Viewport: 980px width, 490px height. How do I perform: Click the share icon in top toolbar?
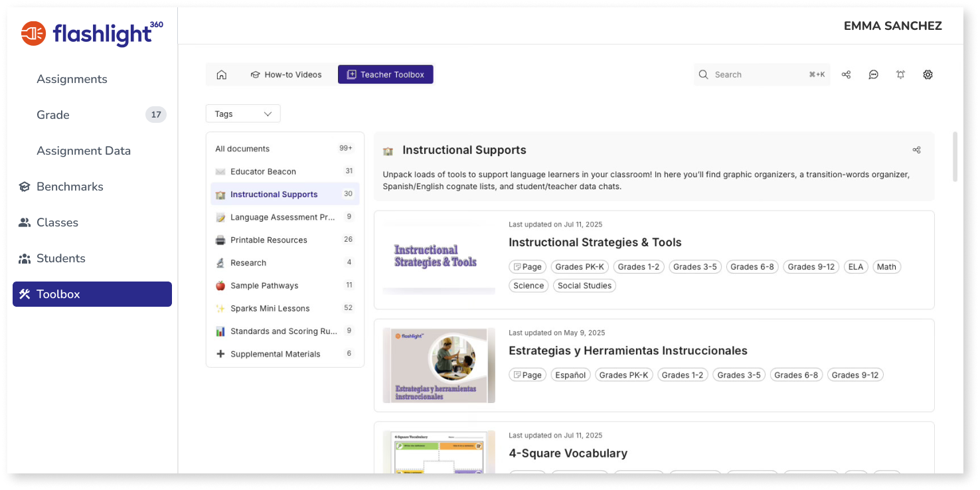846,74
